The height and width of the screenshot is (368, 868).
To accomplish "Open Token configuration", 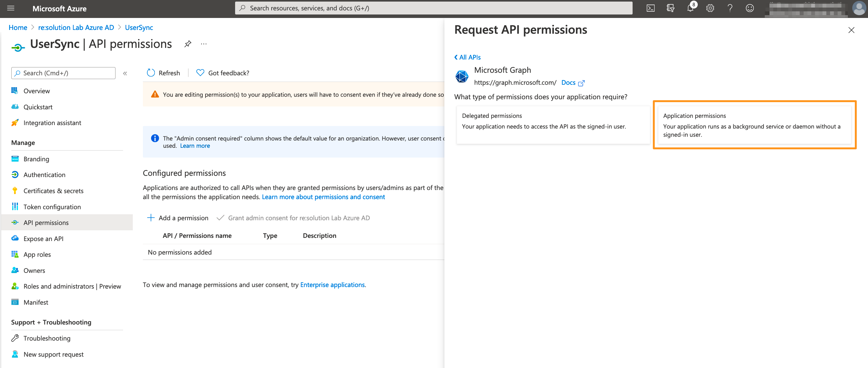I will point(52,207).
